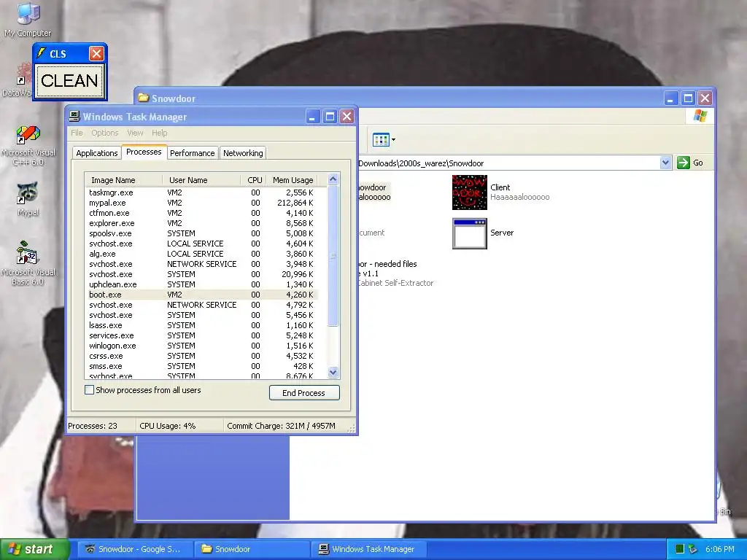747x560 pixels.
Task: Select the alg.exe process row
Action: (201, 254)
